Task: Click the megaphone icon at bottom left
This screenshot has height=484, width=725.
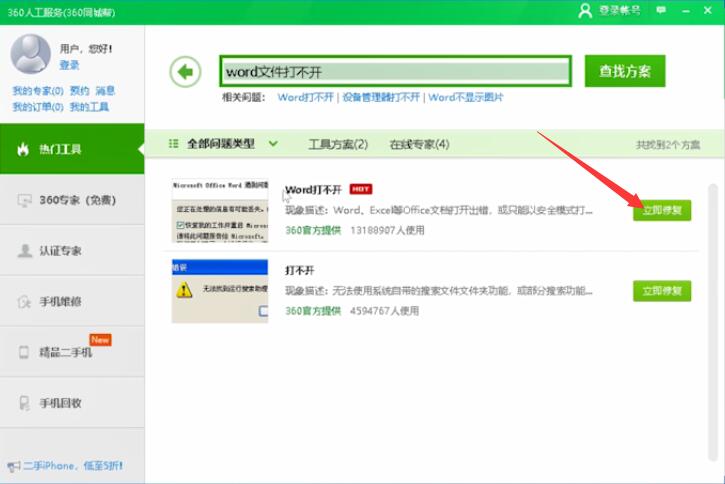Action: [14, 466]
